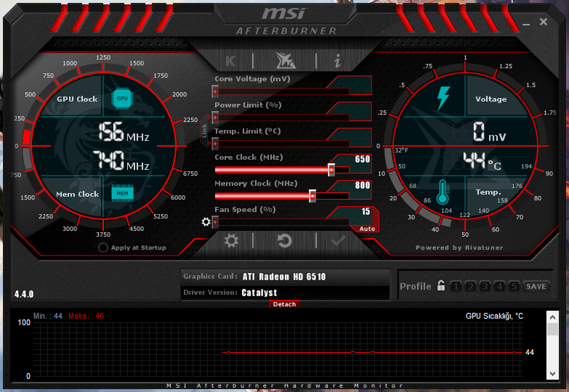Click the Core Clock value 650
The height and width of the screenshot is (392, 569).
[x=362, y=159]
